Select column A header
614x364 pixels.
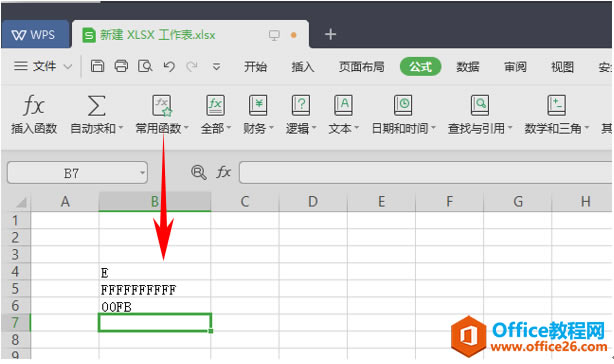click(65, 202)
